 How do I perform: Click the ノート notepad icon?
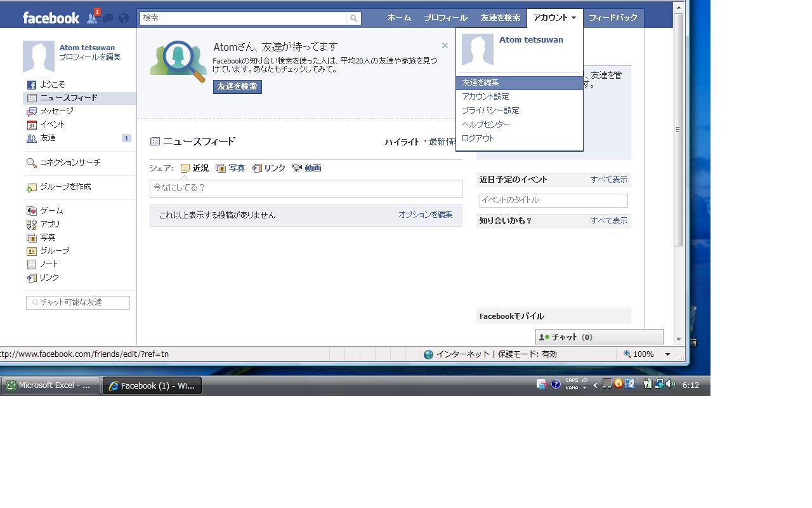(x=31, y=264)
